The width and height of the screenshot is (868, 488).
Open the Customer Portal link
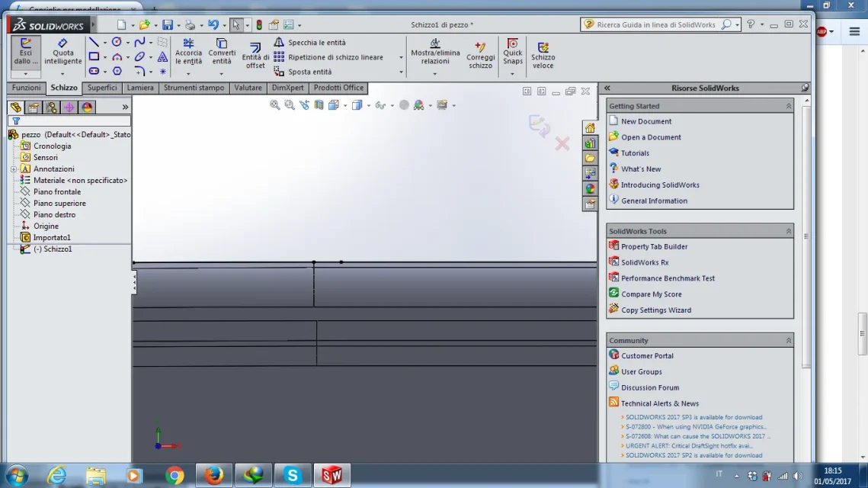[x=646, y=355]
